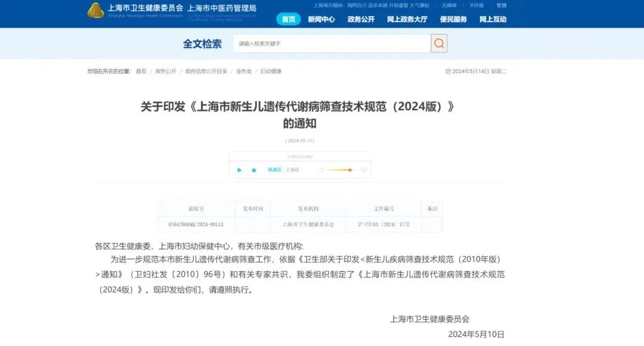Viewport: 644px width, 346px height.
Task: Click the loud volume speaker icon
Action: [x=363, y=170]
